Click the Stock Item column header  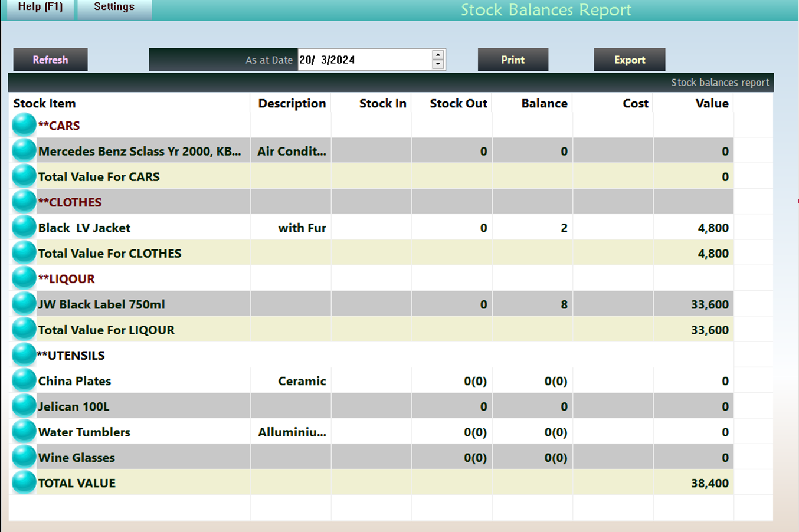45,103
